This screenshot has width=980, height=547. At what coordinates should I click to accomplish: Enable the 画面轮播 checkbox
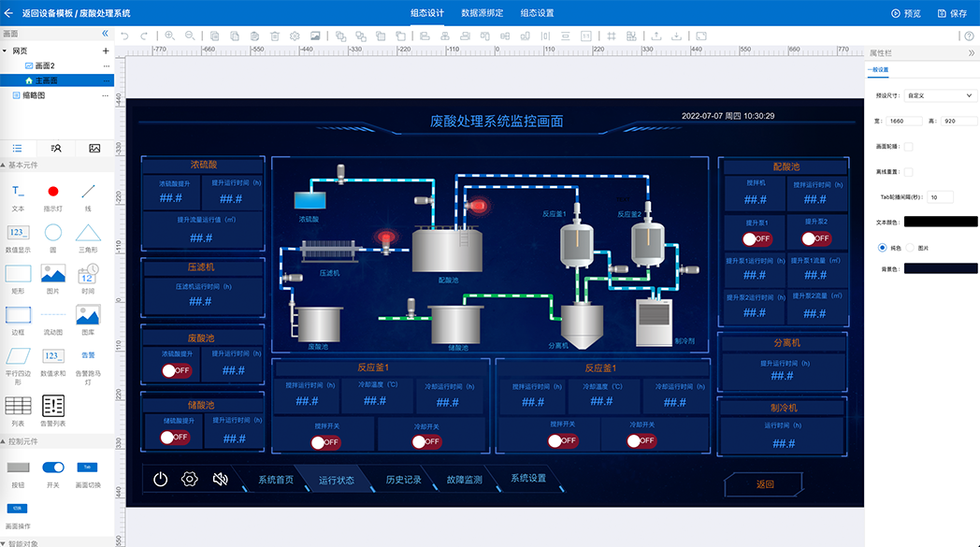tap(908, 146)
